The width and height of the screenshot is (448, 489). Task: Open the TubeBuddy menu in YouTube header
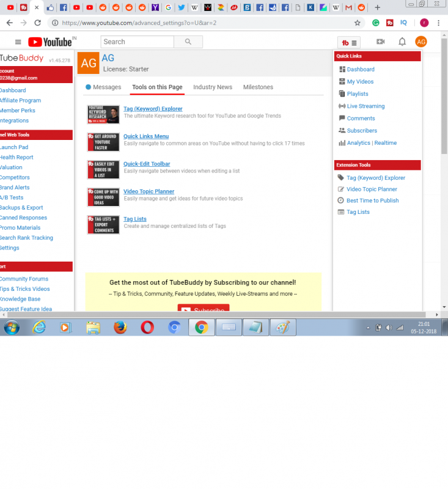click(x=349, y=42)
